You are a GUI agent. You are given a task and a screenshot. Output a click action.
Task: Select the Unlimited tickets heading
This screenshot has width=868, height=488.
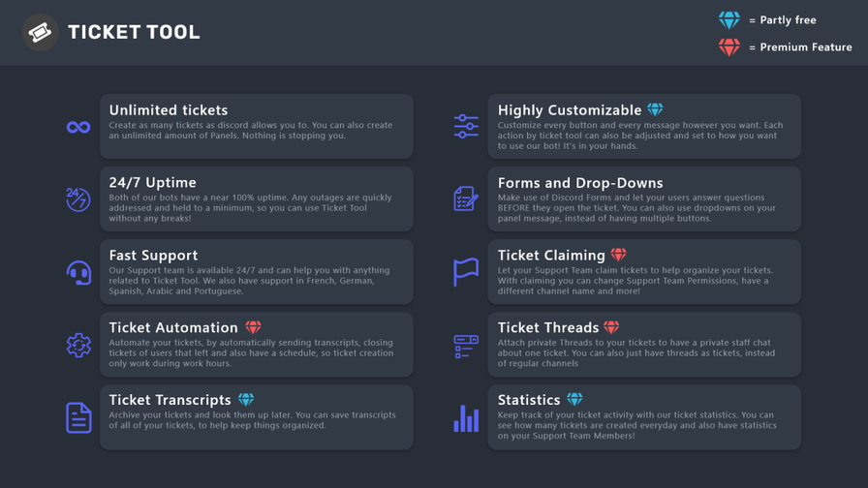(169, 110)
